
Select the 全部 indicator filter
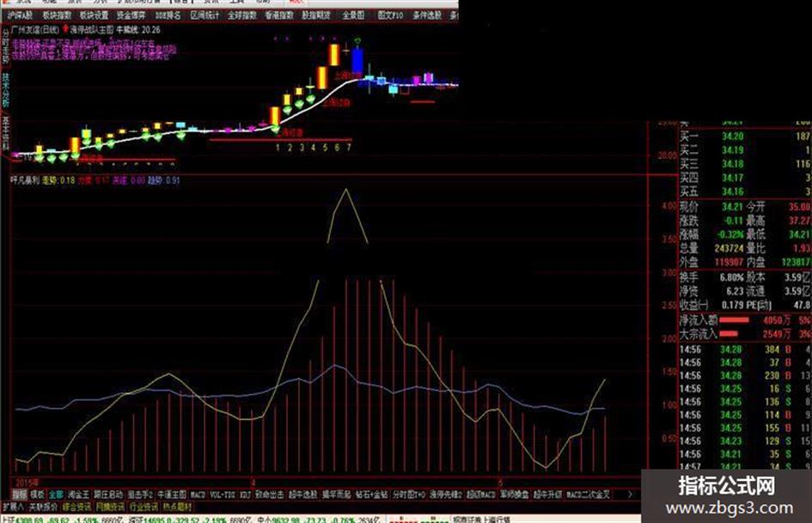pos(56,495)
